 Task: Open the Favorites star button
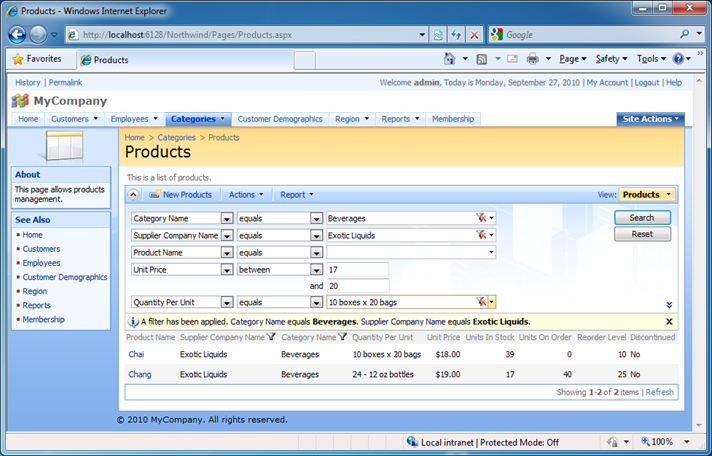36,59
